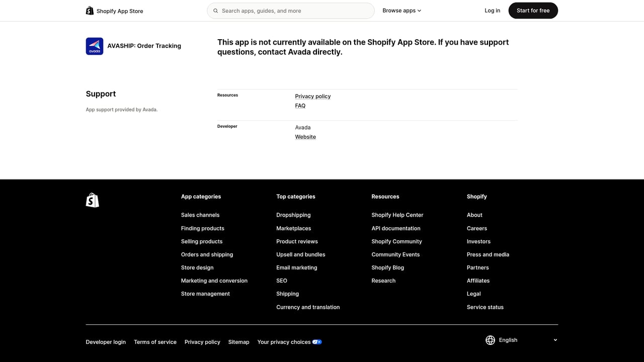Click the Log in option
Screen dimensions: 644x362
(492, 10)
